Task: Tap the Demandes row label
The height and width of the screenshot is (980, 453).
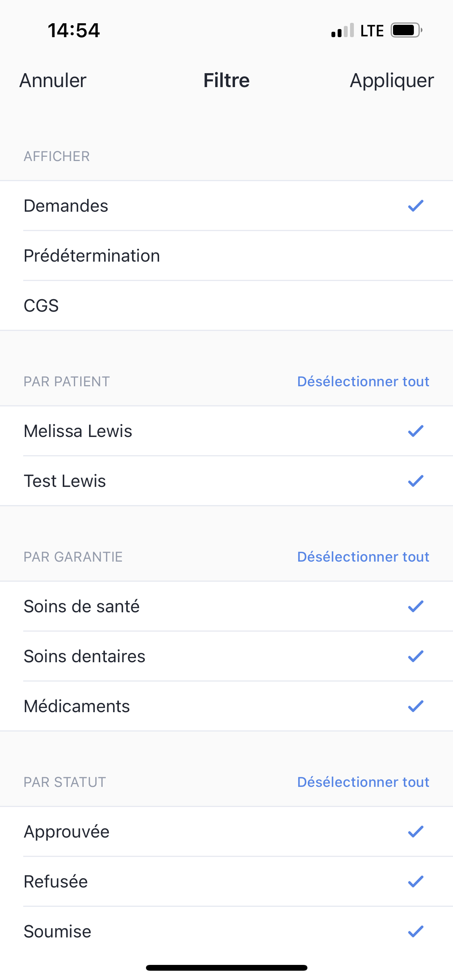Action: pyautogui.click(x=66, y=206)
